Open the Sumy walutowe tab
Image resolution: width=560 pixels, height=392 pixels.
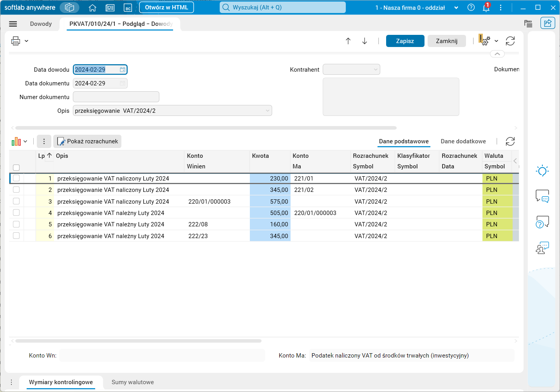133,382
